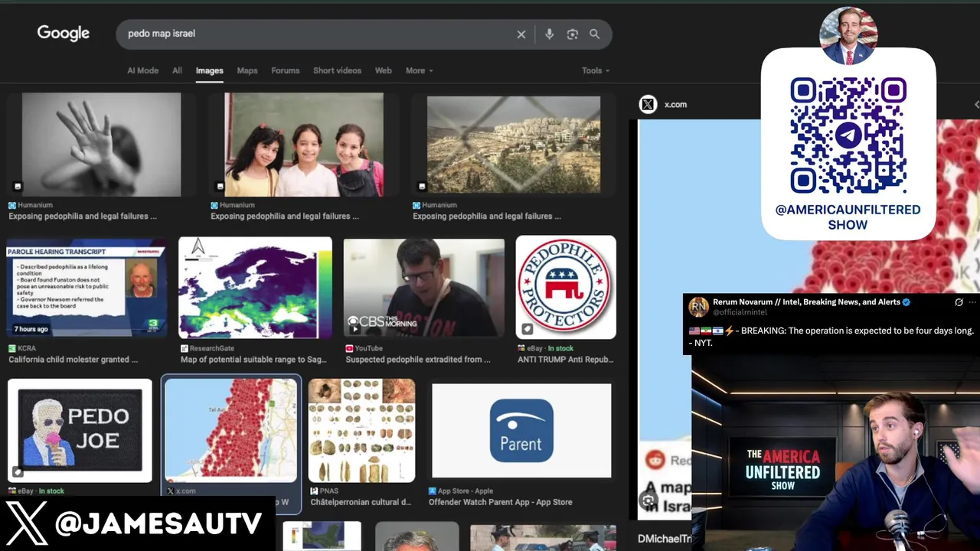This screenshot has height=551, width=980.
Task: Click the ResearchGate source label
Action: (x=212, y=348)
